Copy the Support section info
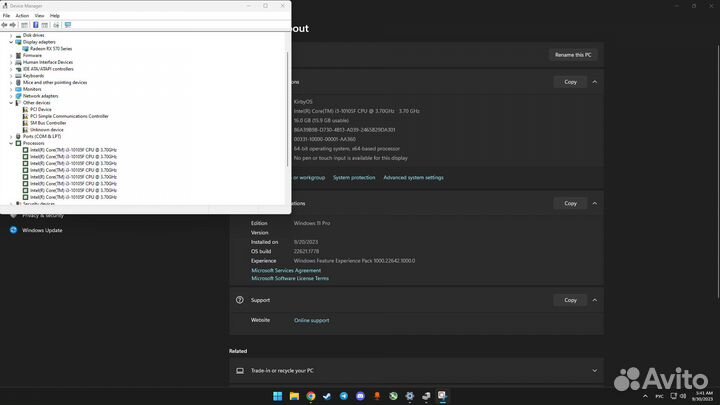 tap(570, 300)
